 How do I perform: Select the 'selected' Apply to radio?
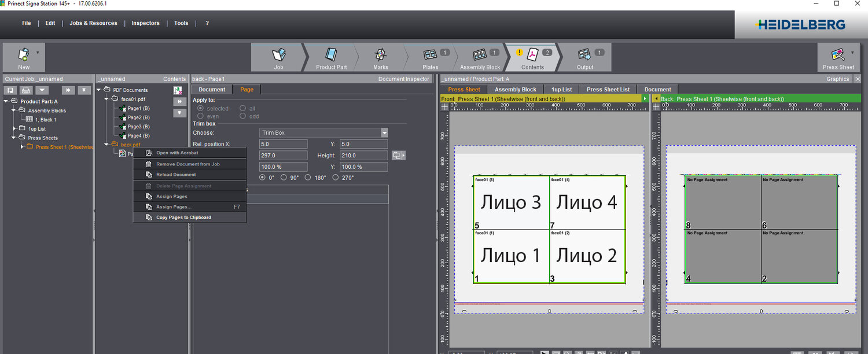click(x=201, y=108)
